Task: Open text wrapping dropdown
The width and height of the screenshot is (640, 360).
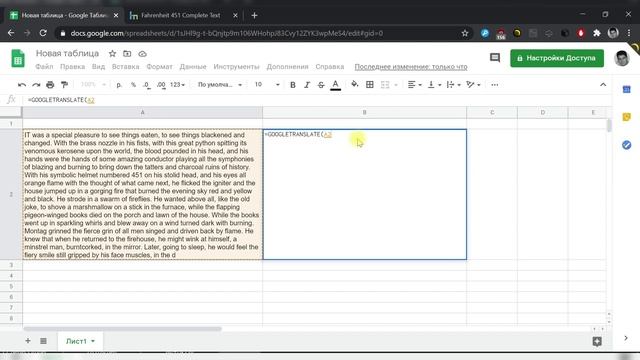Action: coord(453,84)
